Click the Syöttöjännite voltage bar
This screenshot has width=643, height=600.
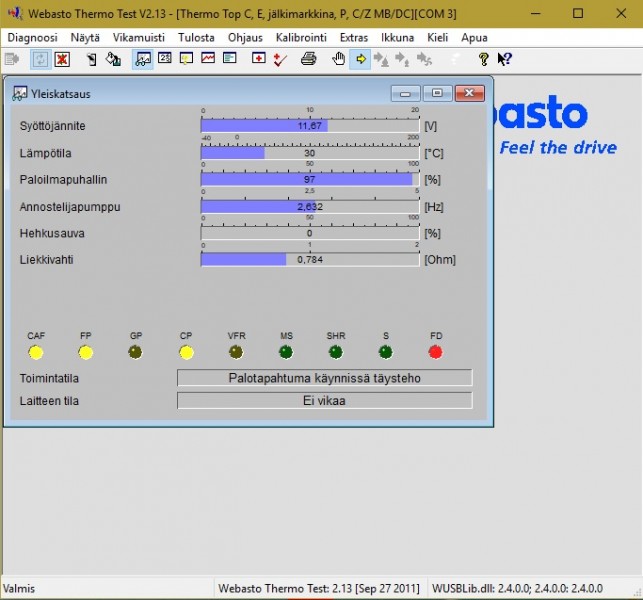pos(310,126)
